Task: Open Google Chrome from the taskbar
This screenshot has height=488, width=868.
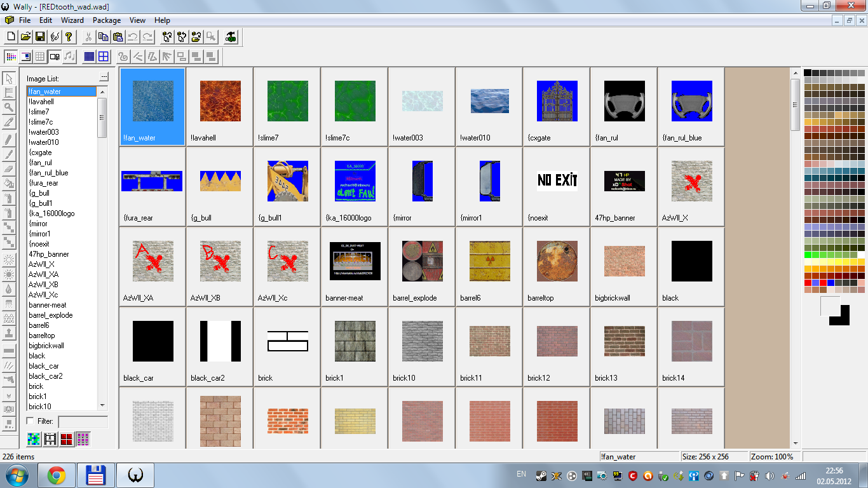Action: pos(57,475)
